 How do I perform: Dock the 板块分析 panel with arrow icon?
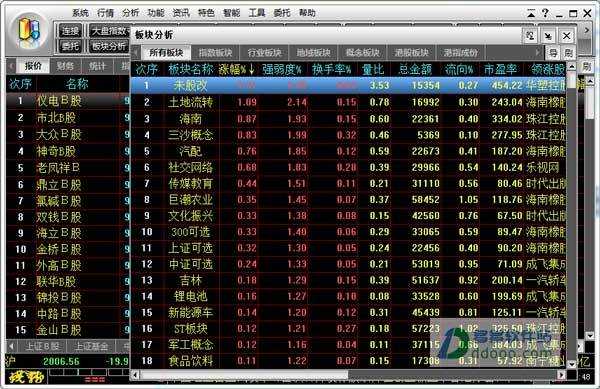pyautogui.click(x=548, y=36)
